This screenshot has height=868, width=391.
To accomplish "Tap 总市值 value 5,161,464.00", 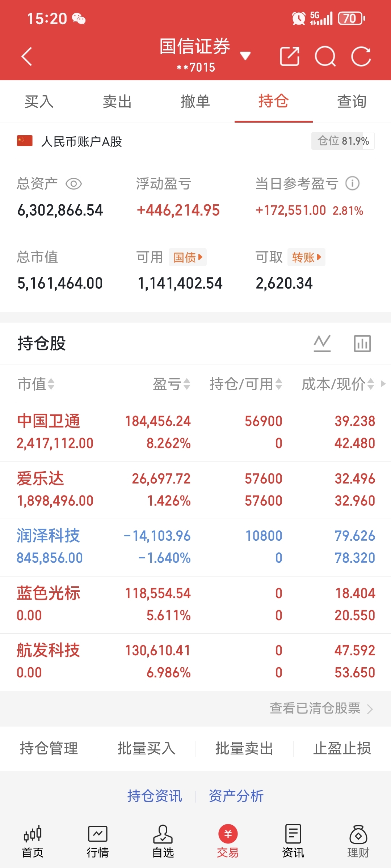I will pos(60,283).
